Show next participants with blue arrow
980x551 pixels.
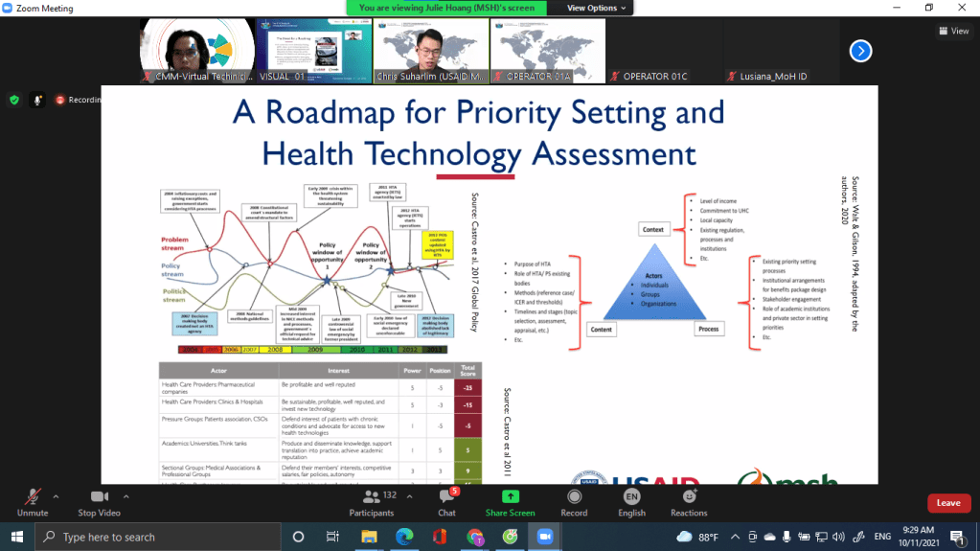point(860,51)
